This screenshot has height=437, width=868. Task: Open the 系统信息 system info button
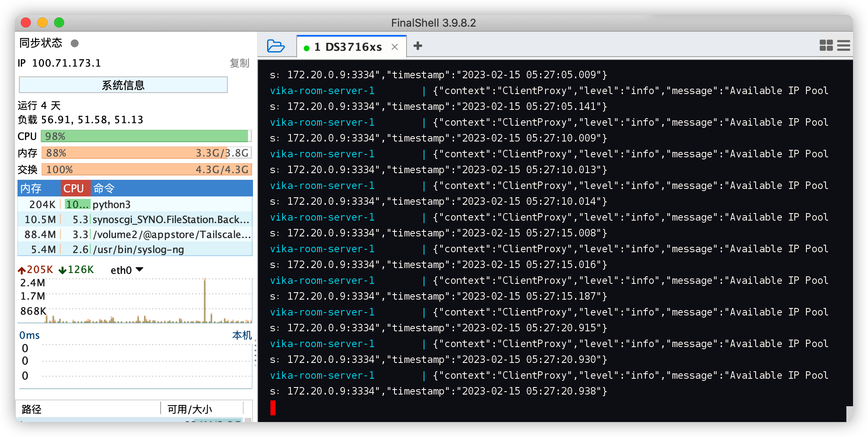pyautogui.click(x=123, y=85)
